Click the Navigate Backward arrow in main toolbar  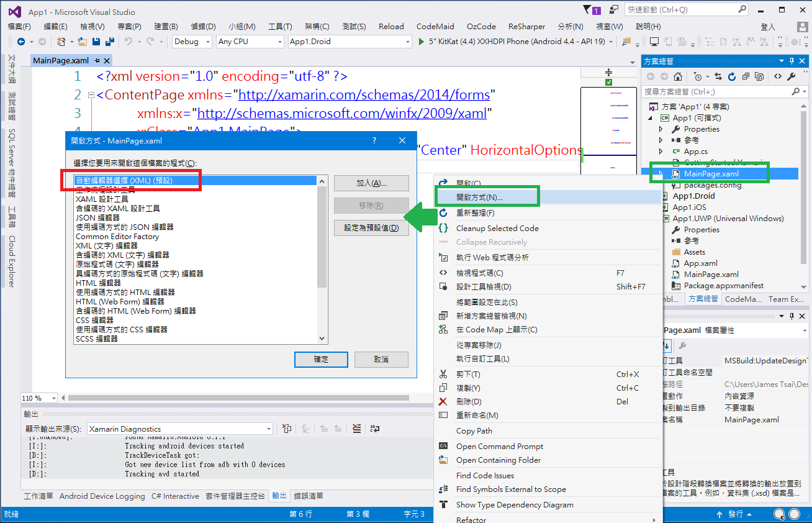click(20, 42)
